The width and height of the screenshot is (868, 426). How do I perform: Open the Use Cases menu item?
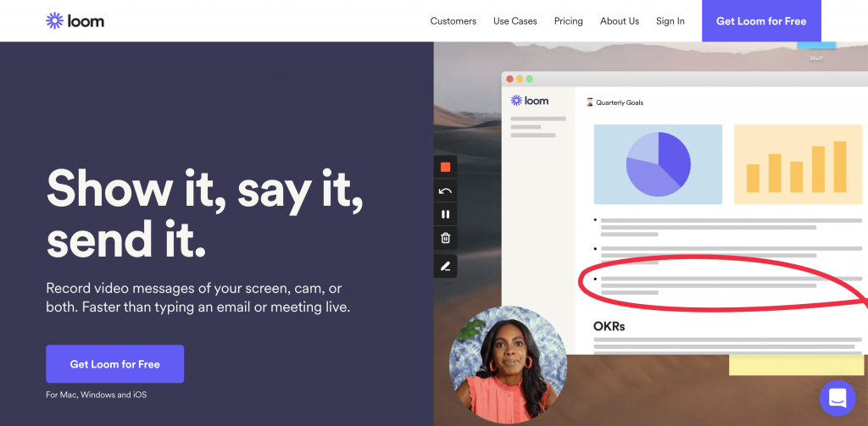515,21
